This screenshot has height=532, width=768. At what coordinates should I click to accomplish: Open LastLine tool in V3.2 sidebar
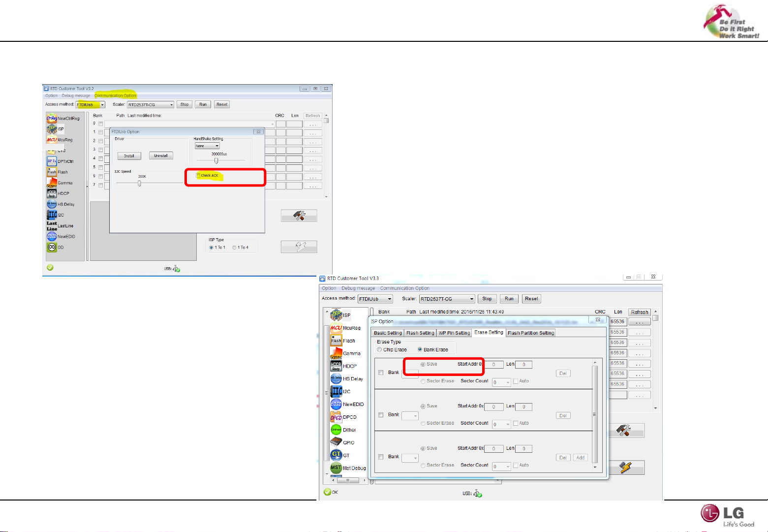(60, 226)
